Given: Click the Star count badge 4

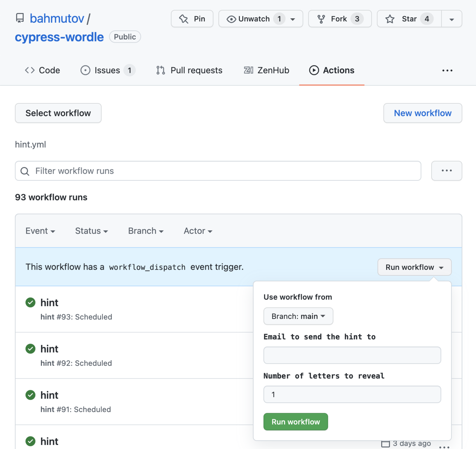Looking at the screenshot, I should 427,19.
